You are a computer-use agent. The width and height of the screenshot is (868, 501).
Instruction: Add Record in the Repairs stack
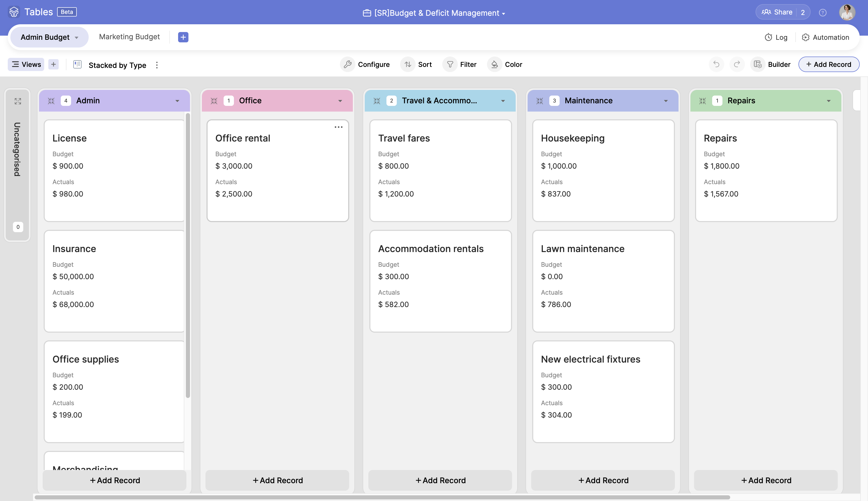coord(766,480)
